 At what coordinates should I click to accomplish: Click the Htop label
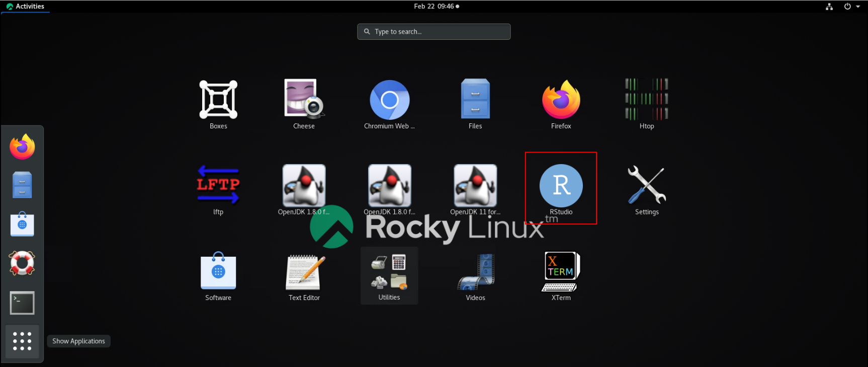[x=647, y=126]
